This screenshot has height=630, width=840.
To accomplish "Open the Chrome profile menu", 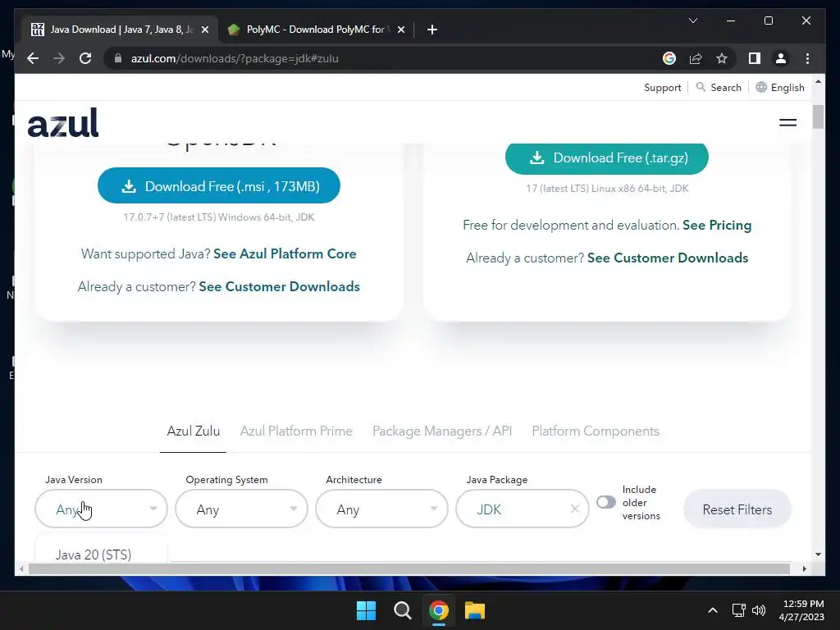I will coord(781,58).
